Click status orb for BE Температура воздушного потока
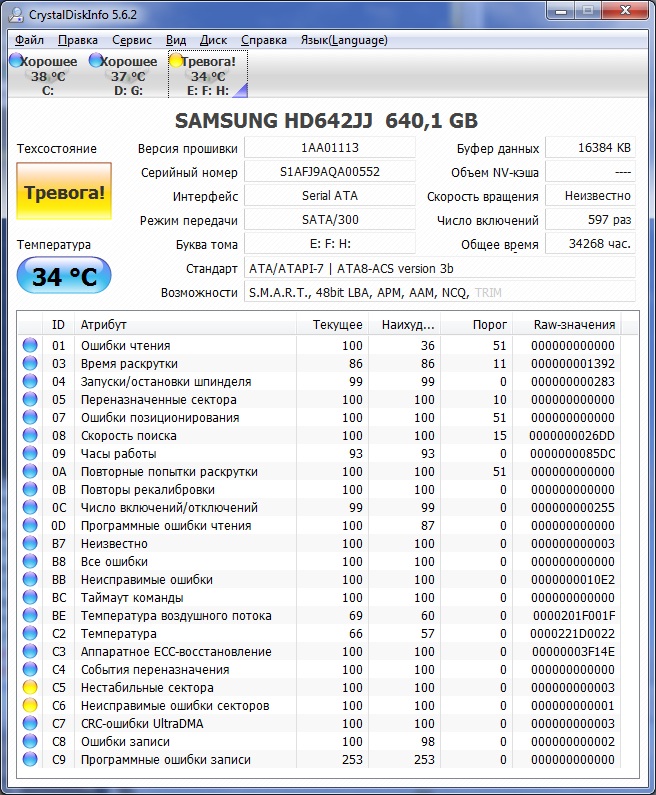656x795 pixels. tap(30, 616)
